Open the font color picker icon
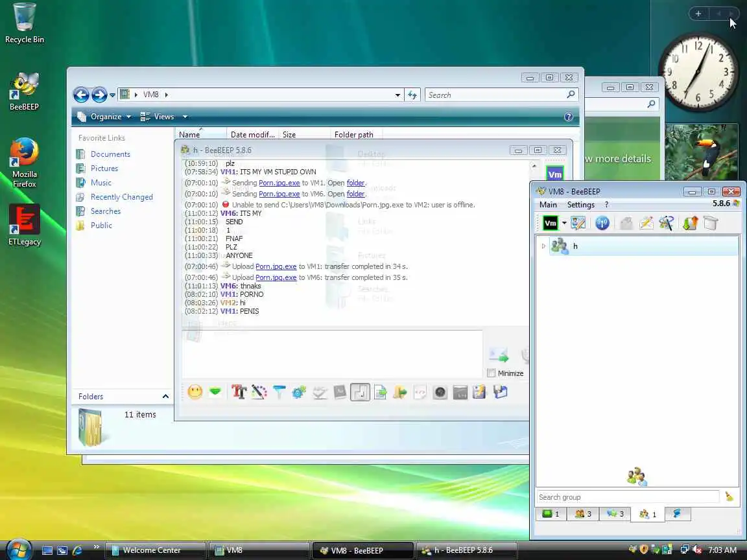 click(x=259, y=392)
